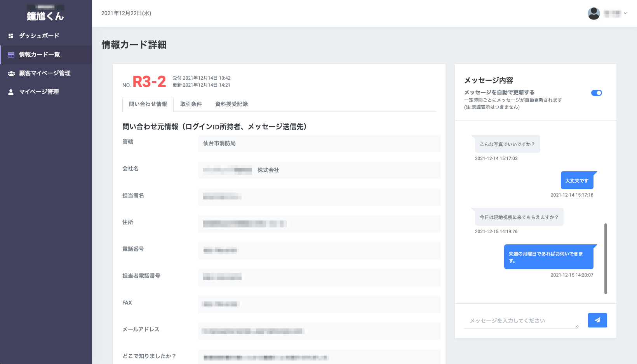Click the Dashboard grid icon in sidebar
This screenshot has height=364, width=637.
(11, 36)
